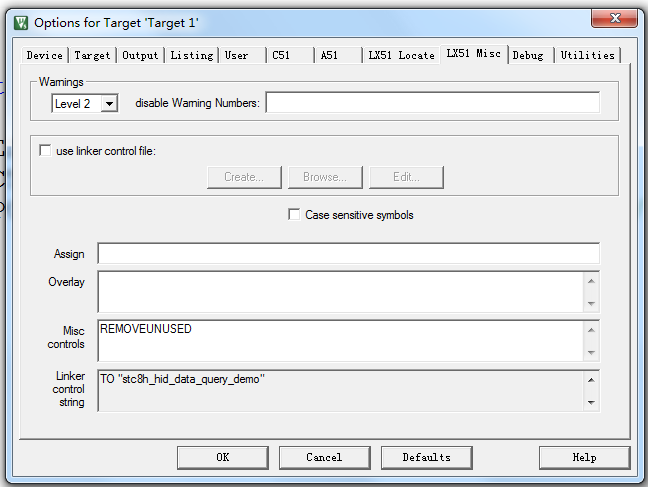Restore settings with Defaults button
The width and height of the screenshot is (648, 487).
426,458
